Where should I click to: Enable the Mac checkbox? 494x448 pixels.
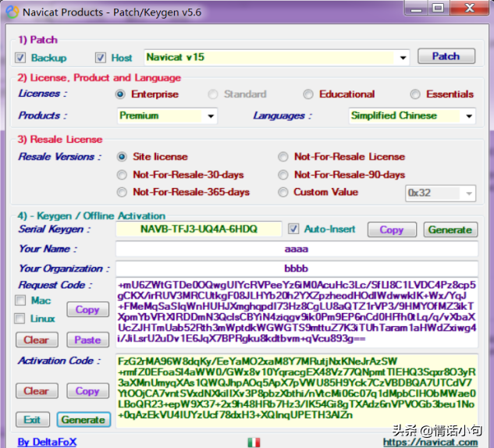(20, 300)
